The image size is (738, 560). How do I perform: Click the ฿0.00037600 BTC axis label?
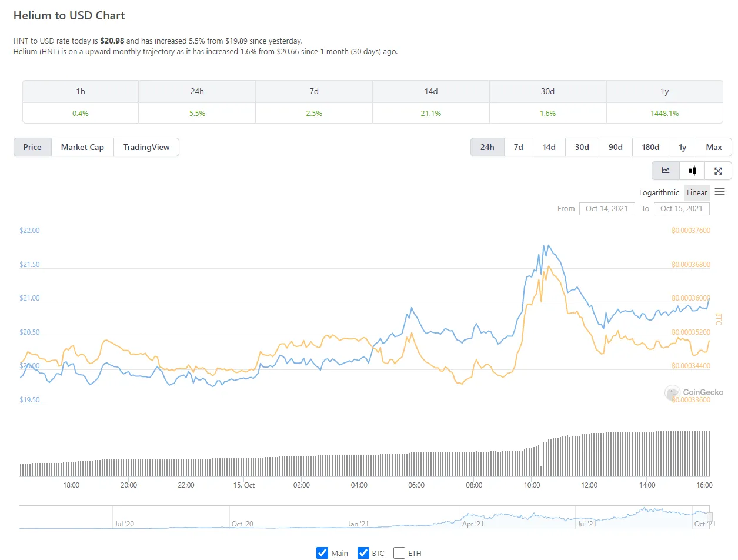click(x=691, y=231)
